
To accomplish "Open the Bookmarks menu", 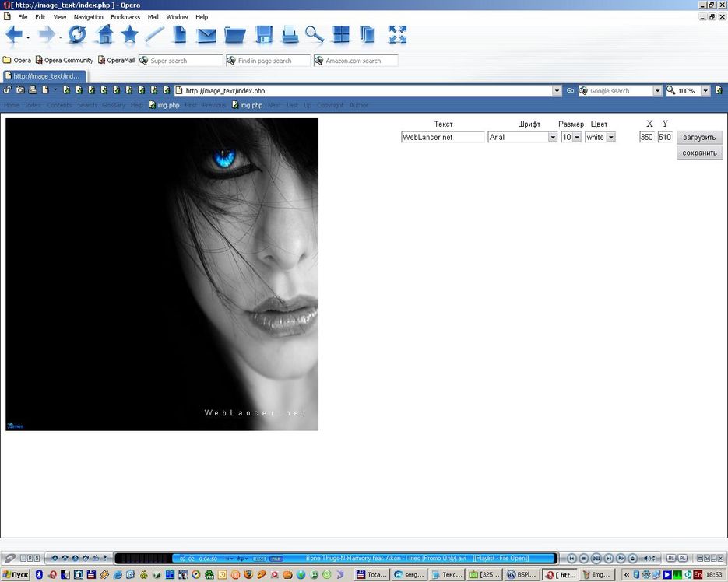I will coord(125,16).
